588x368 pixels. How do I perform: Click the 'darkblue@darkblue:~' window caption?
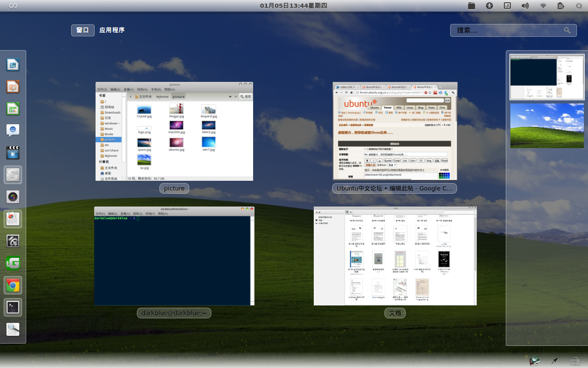coord(174,313)
